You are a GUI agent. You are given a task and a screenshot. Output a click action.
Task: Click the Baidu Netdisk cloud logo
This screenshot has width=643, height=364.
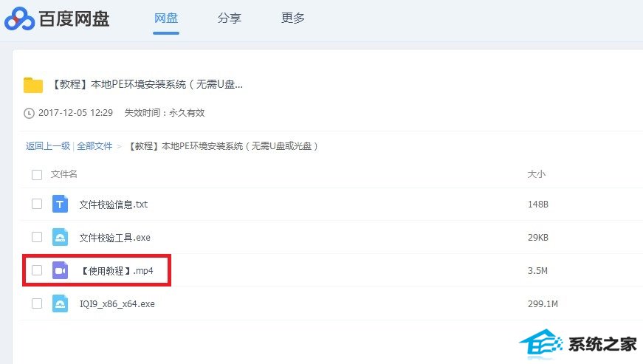click(19, 18)
